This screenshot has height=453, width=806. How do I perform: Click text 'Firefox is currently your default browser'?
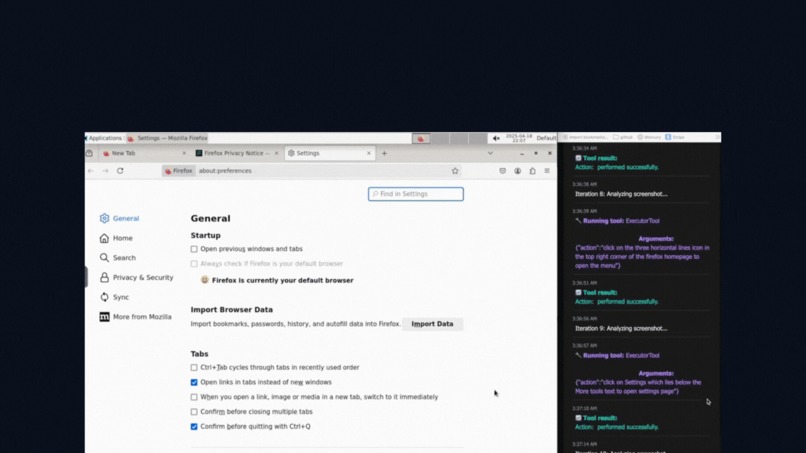pos(283,280)
